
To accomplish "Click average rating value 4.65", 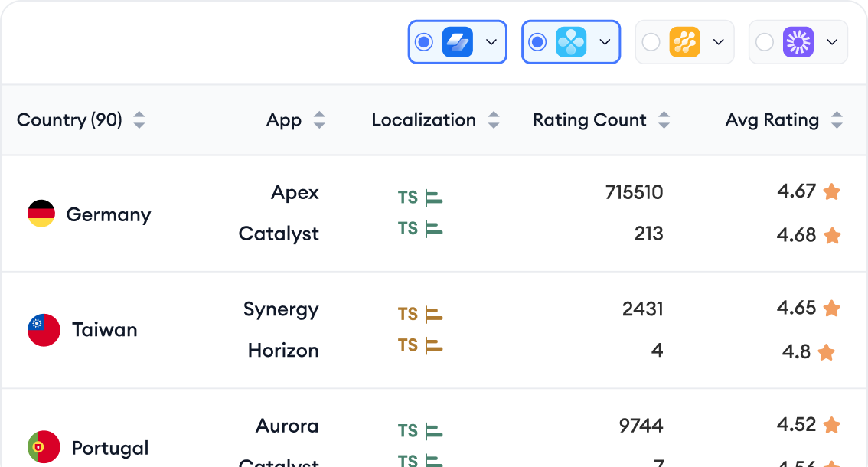I will tap(797, 308).
